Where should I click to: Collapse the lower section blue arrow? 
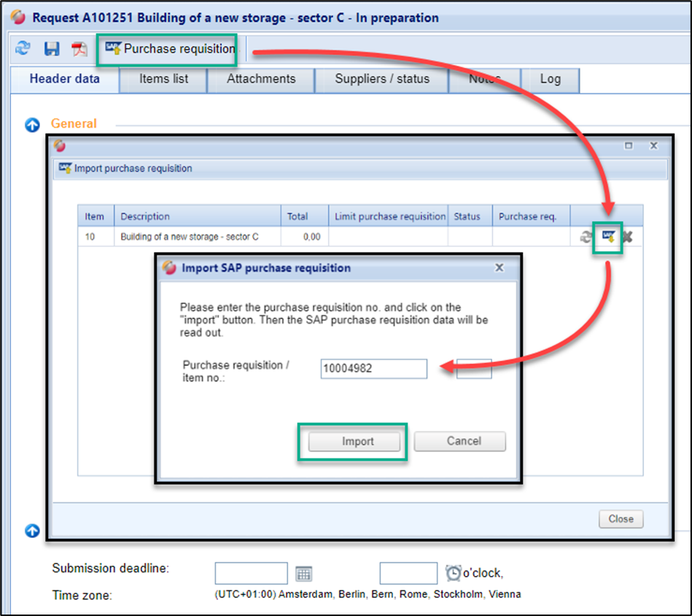[32, 531]
